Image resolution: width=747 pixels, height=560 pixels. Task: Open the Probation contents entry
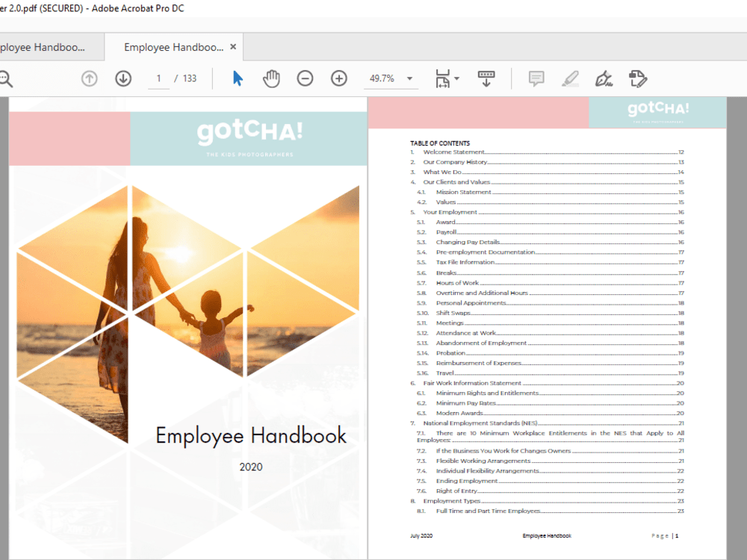[551, 353]
